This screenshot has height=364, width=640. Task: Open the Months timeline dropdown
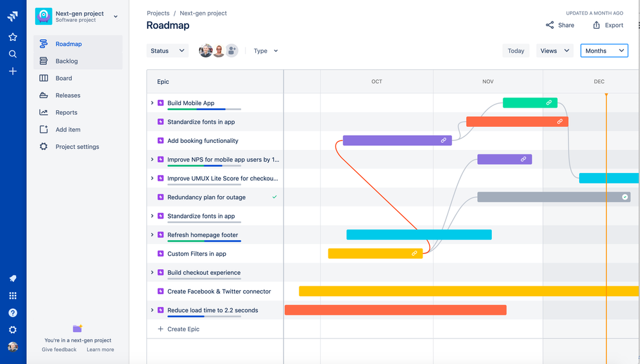click(x=604, y=51)
